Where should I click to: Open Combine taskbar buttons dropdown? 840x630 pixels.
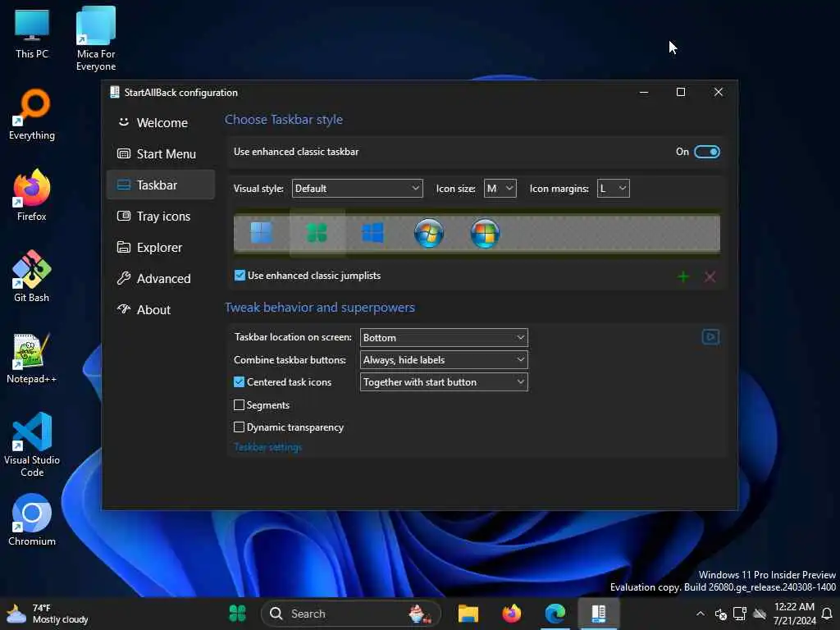[x=444, y=360]
